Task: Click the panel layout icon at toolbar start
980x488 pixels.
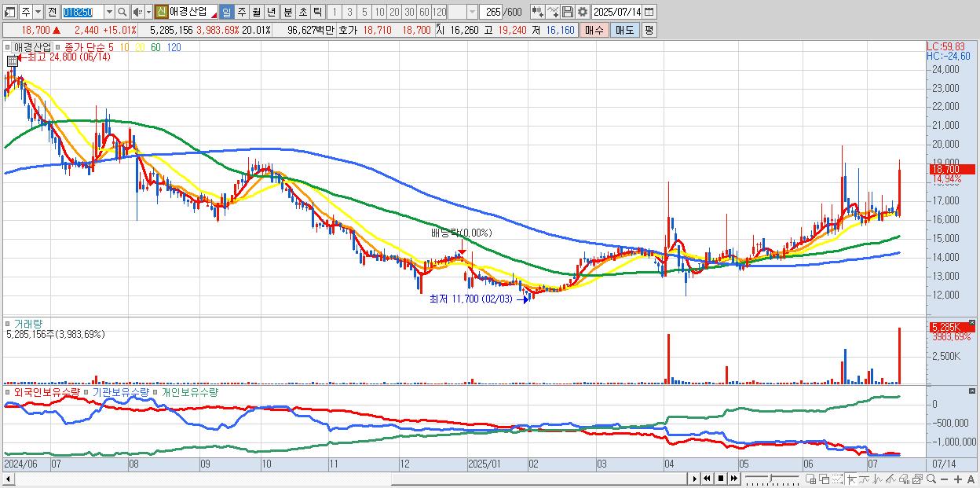Action: (x=9, y=12)
